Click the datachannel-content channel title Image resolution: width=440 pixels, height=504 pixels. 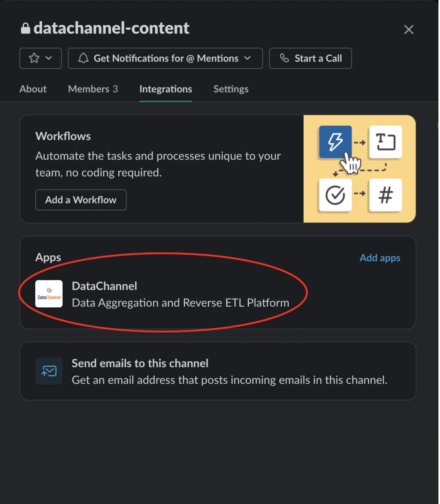point(111,28)
